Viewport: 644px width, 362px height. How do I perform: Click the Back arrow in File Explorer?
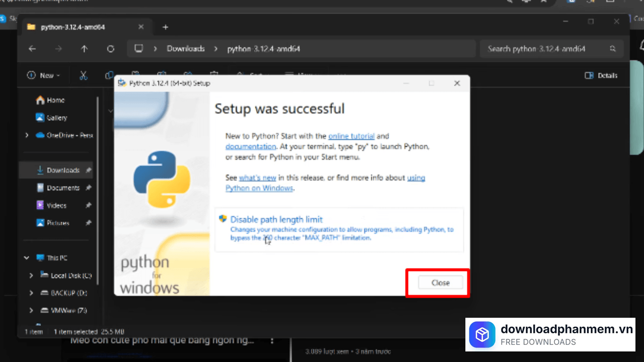click(x=32, y=49)
